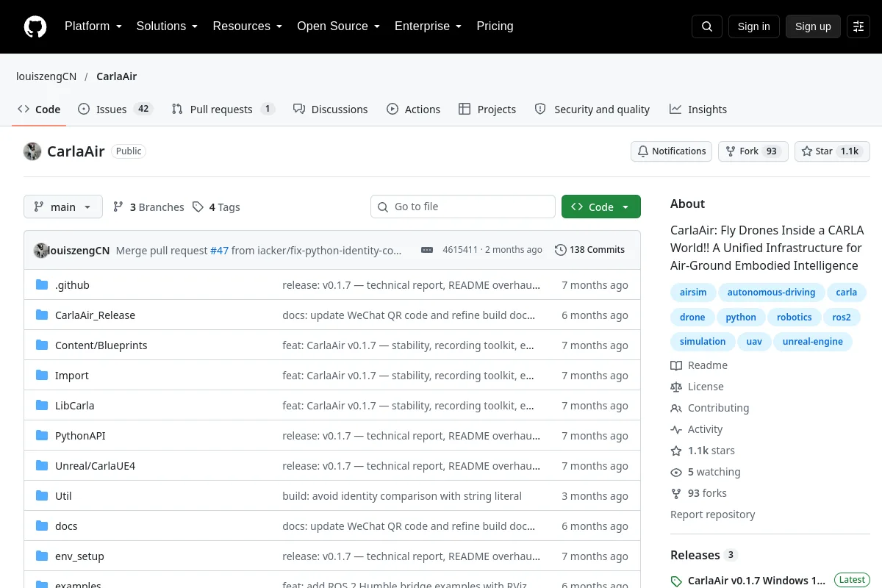The width and height of the screenshot is (882, 588).
Task: Open the Open Source menu
Action: 338,26
